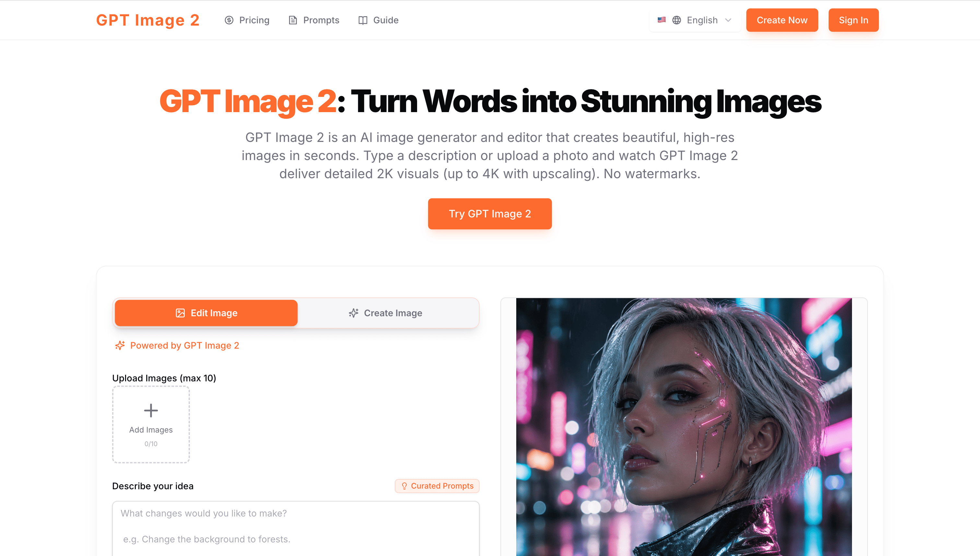980x556 pixels.
Task: Click the Pricing dollar icon
Action: click(229, 20)
